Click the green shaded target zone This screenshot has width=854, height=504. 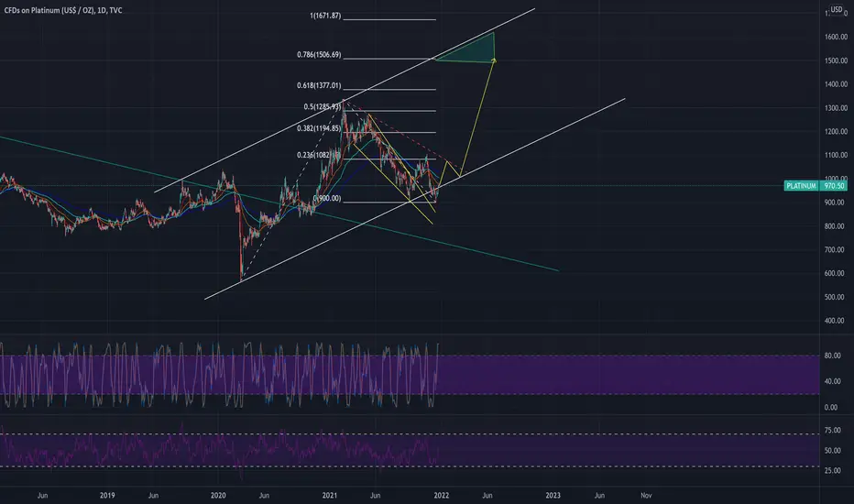(x=474, y=50)
